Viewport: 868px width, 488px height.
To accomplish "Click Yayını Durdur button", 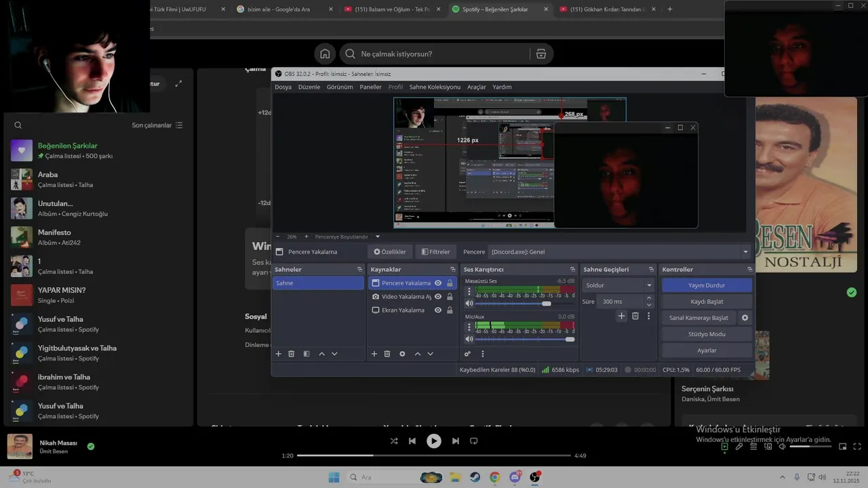I will click(x=707, y=285).
